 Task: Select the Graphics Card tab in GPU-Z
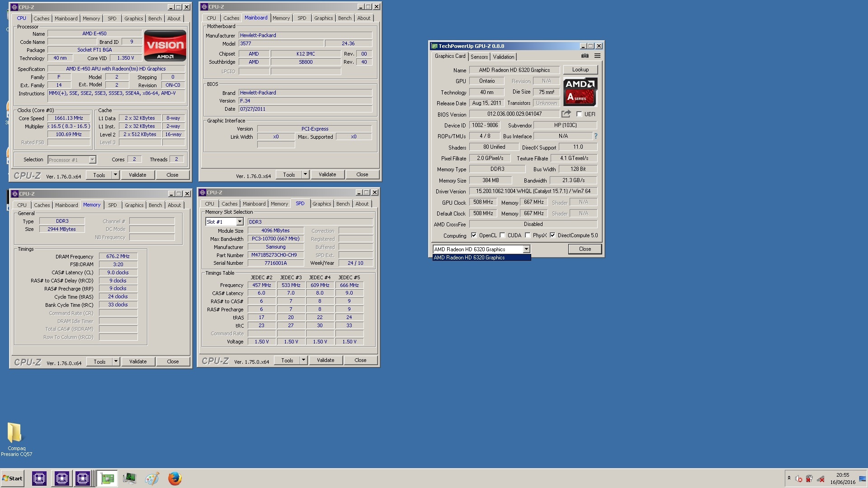coord(450,56)
